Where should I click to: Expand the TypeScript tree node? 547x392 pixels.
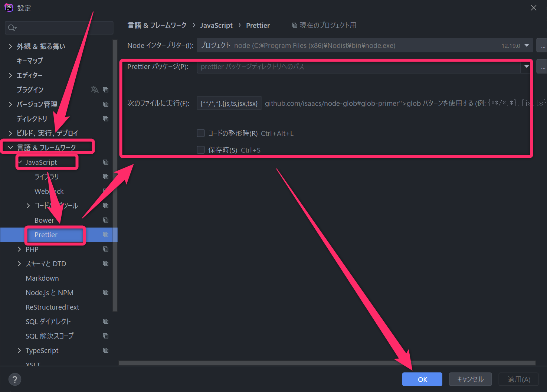click(19, 350)
